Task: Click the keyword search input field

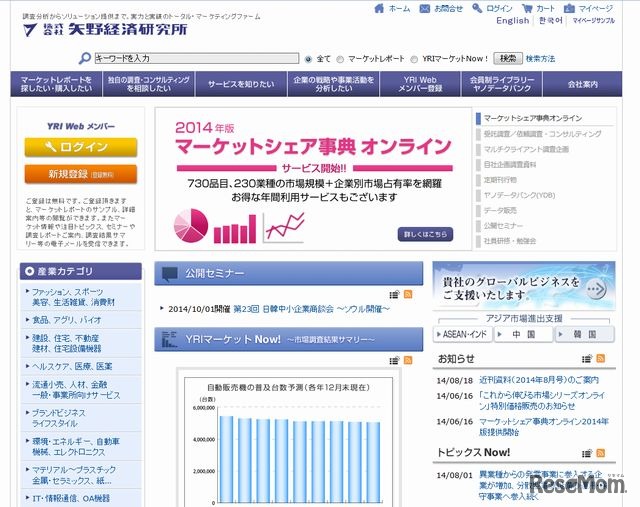Action: [x=197, y=58]
